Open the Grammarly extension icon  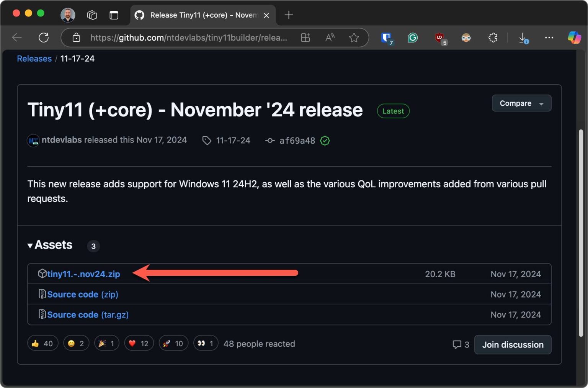coord(413,38)
